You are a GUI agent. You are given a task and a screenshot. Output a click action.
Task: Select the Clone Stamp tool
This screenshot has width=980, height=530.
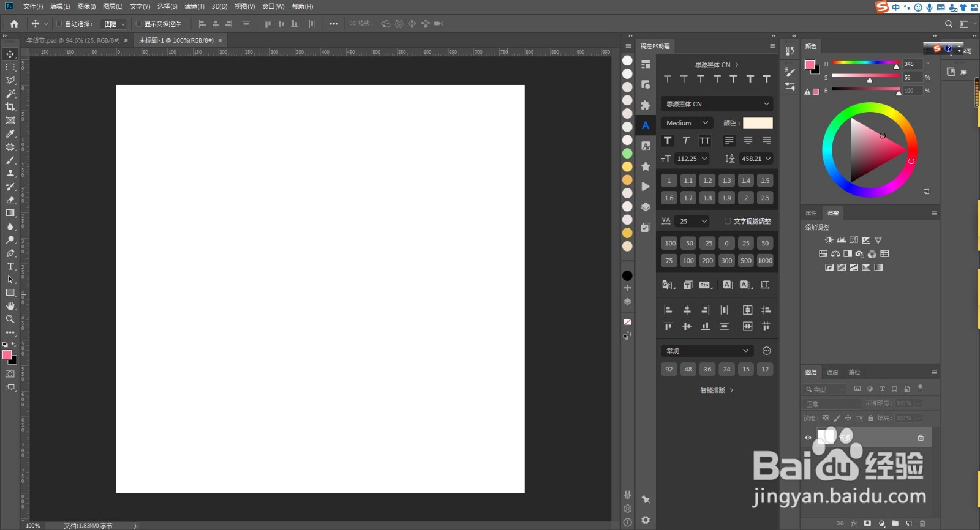coord(10,174)
